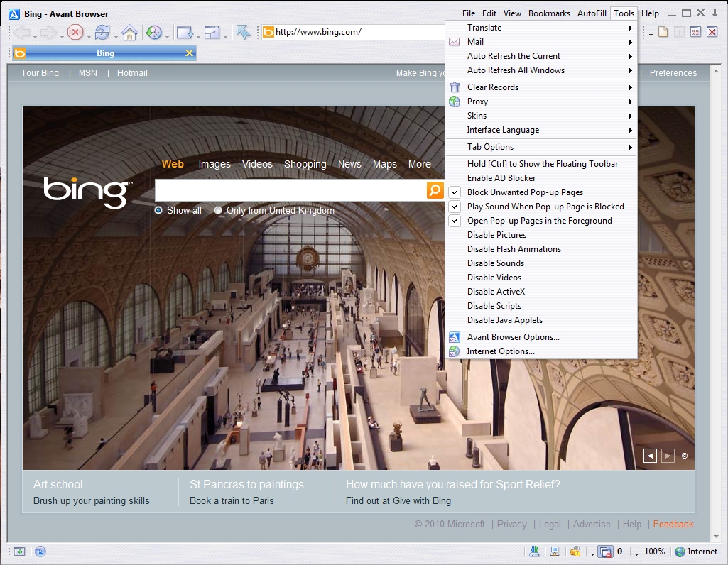Click the blue globe status bar icon
The image size is (728, 565).
click(40, 552)
